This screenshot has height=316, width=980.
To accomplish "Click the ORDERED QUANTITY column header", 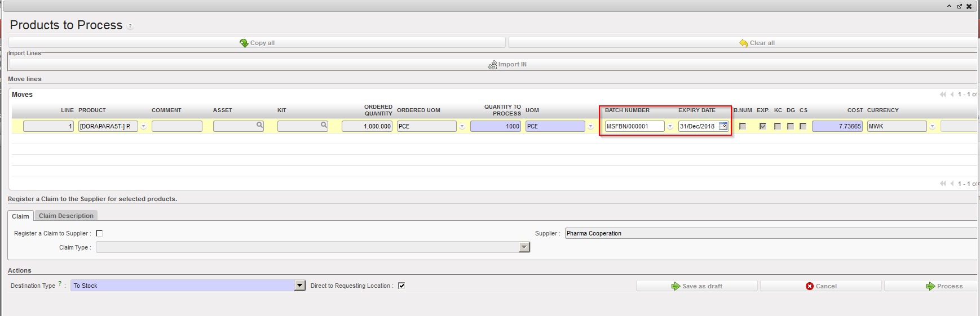I will point(378,110).
